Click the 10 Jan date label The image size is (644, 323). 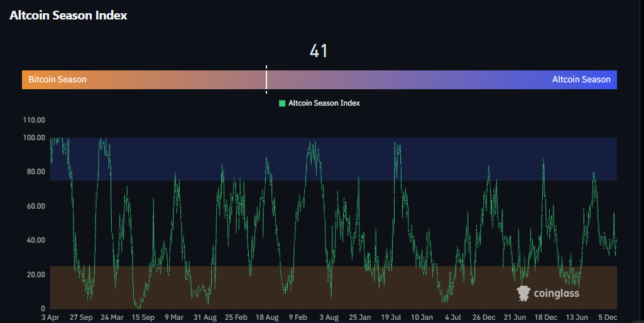pyautogui.click(x=422, y=317)
